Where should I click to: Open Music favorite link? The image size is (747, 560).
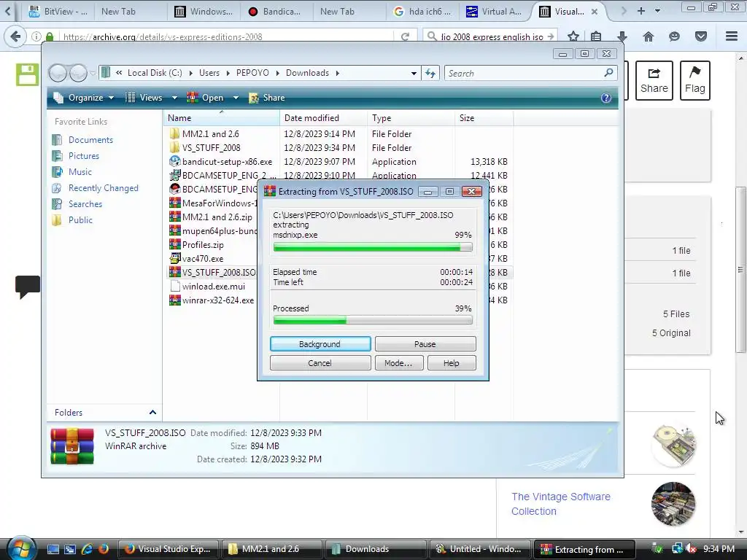point(80,172)
